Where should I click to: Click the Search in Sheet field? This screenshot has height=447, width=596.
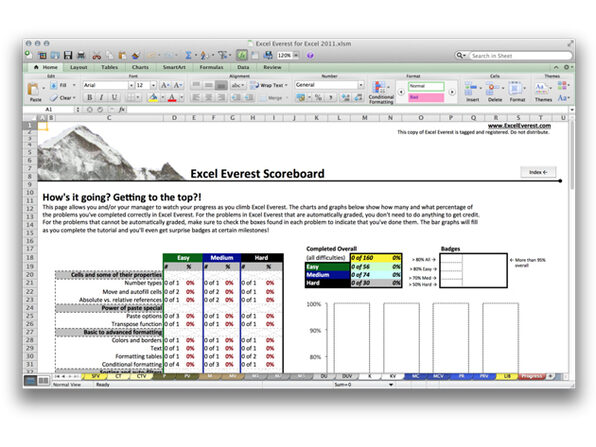pos(520,55)
